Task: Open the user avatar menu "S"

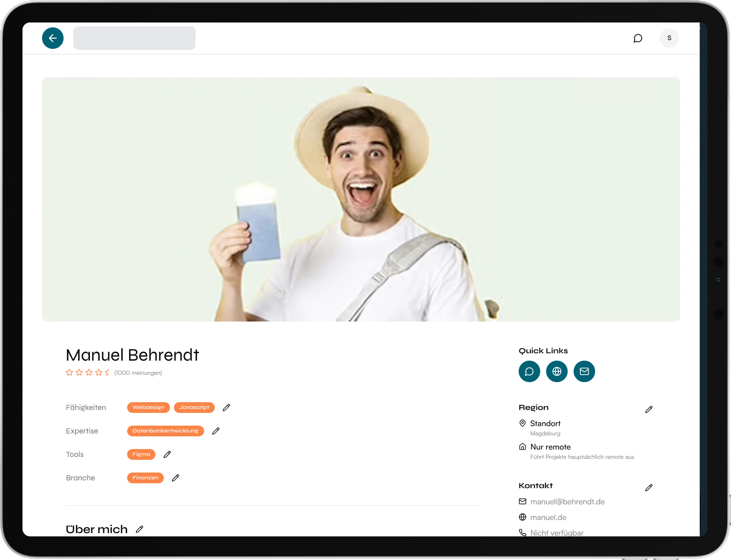Action: [669, 38]
